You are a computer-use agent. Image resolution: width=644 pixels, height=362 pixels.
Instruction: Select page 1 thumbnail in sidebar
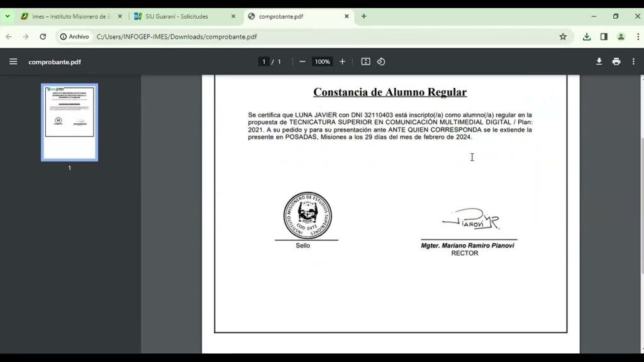[69, 122]
